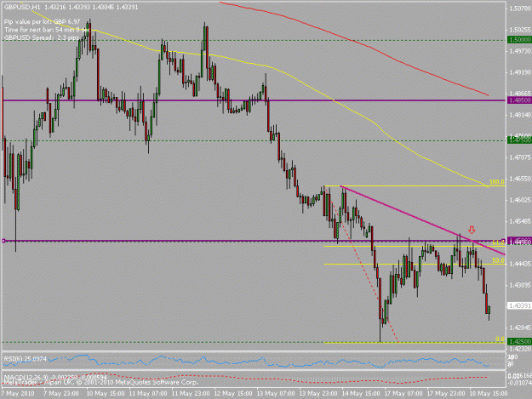Screen dimensions: 532x399
Task: Click the '13 May 23:00' time axis label
Action: [x=318, y=393]
